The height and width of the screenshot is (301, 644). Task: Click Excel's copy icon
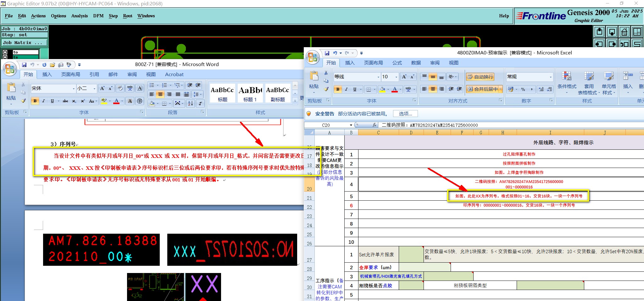(x=326, y=81)
